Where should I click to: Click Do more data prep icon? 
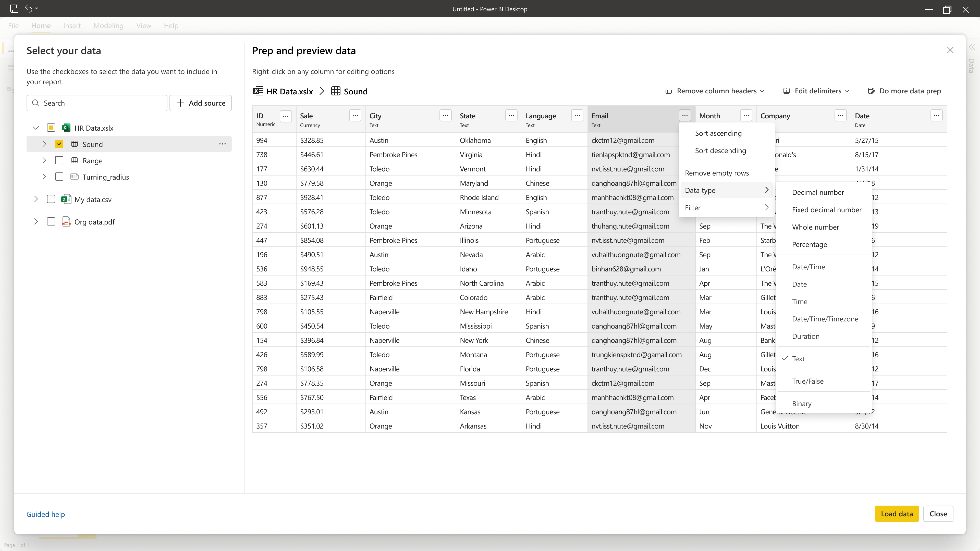871,91
